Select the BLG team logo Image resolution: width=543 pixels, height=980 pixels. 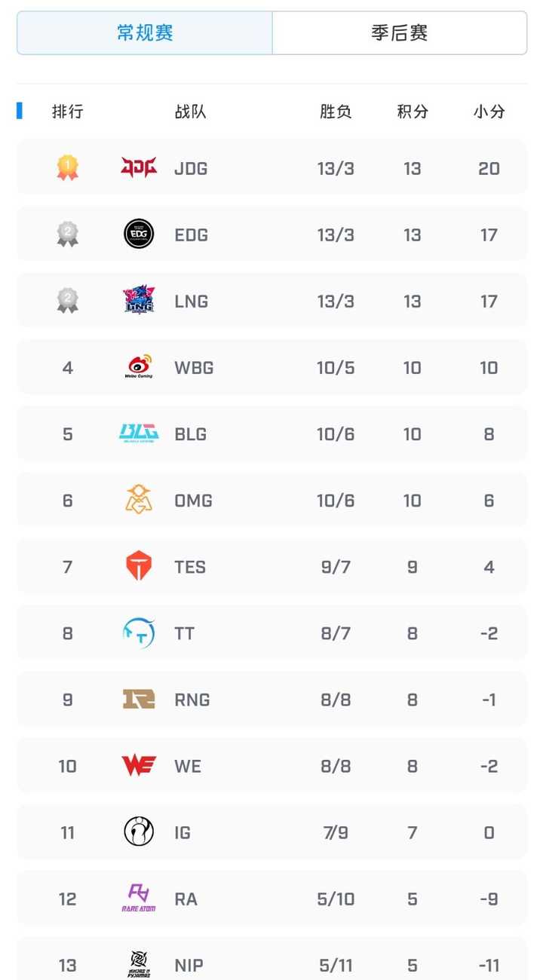[139, 433]
